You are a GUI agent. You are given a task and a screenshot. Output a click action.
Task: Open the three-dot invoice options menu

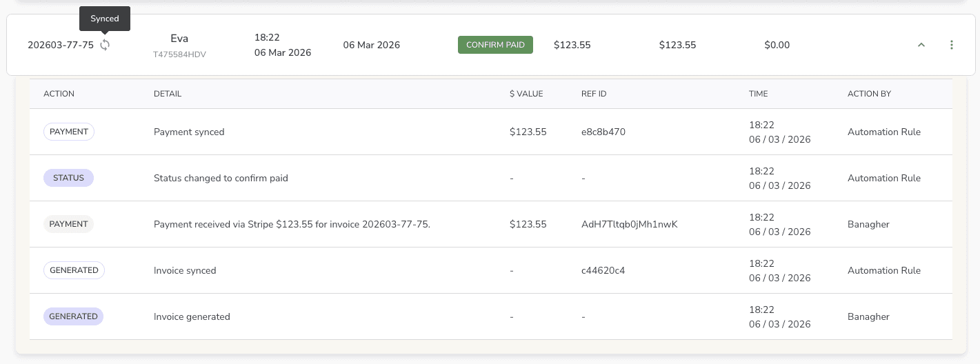tap(952, 45)
